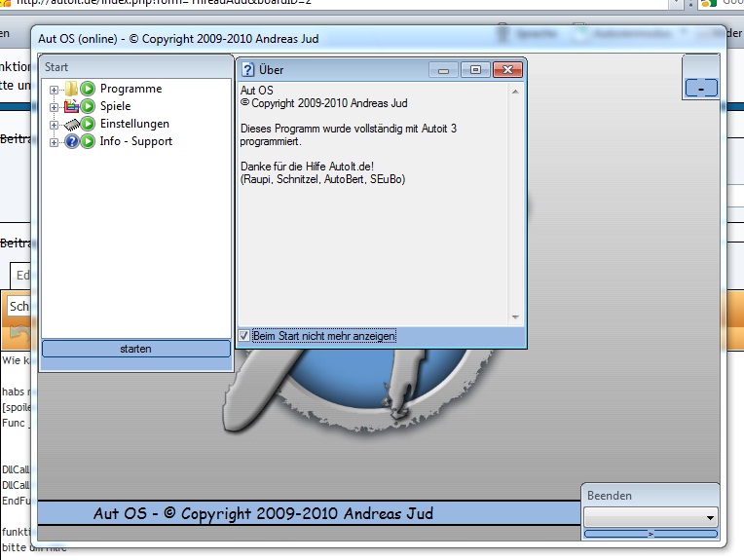This screenshot has width=744, height=560.
Task: Select the Einstellungen tree entry label
Action: 134,124
